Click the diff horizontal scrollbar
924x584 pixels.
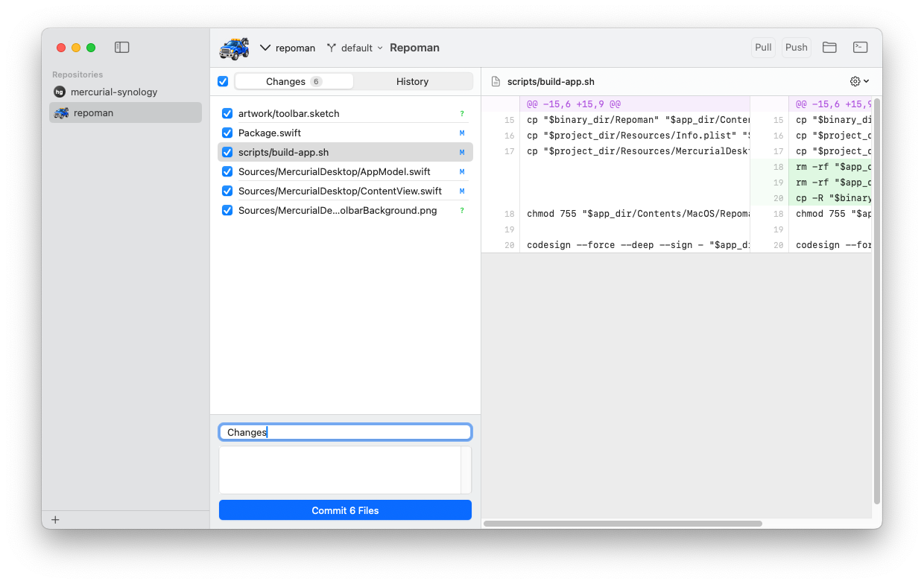pos(623,524)
